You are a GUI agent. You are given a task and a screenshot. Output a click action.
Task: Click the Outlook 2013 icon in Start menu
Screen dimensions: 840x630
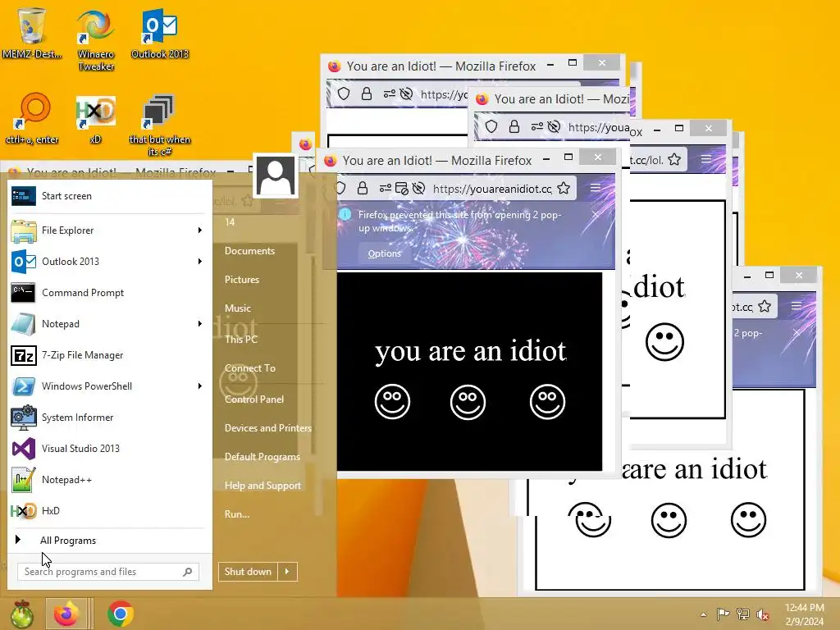(x=24, y=262)
